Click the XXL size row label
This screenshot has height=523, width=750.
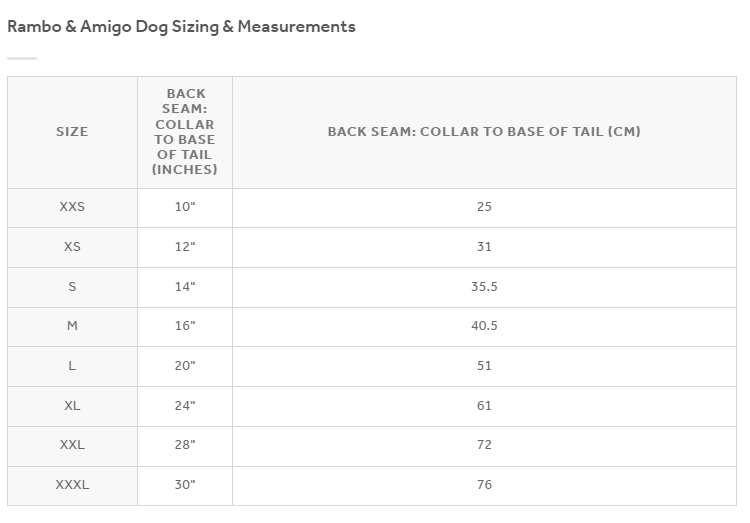(x=72, y=445)
